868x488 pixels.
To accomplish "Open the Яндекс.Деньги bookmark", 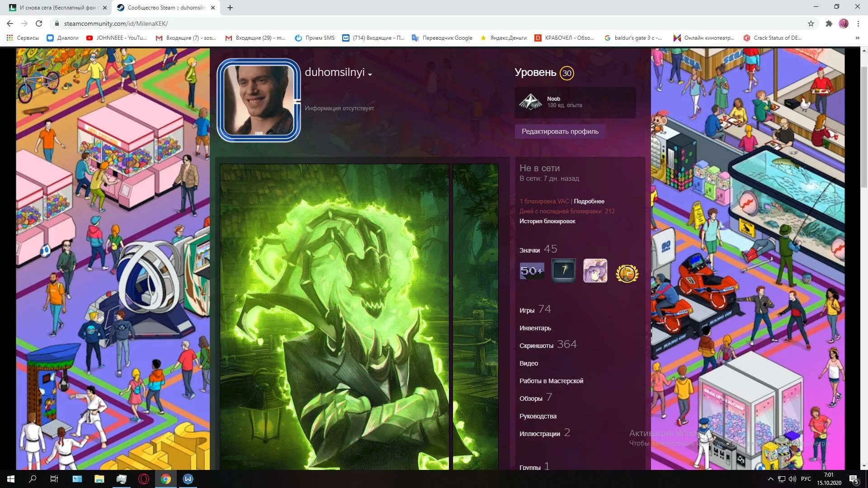I will (x=503, y=38).
